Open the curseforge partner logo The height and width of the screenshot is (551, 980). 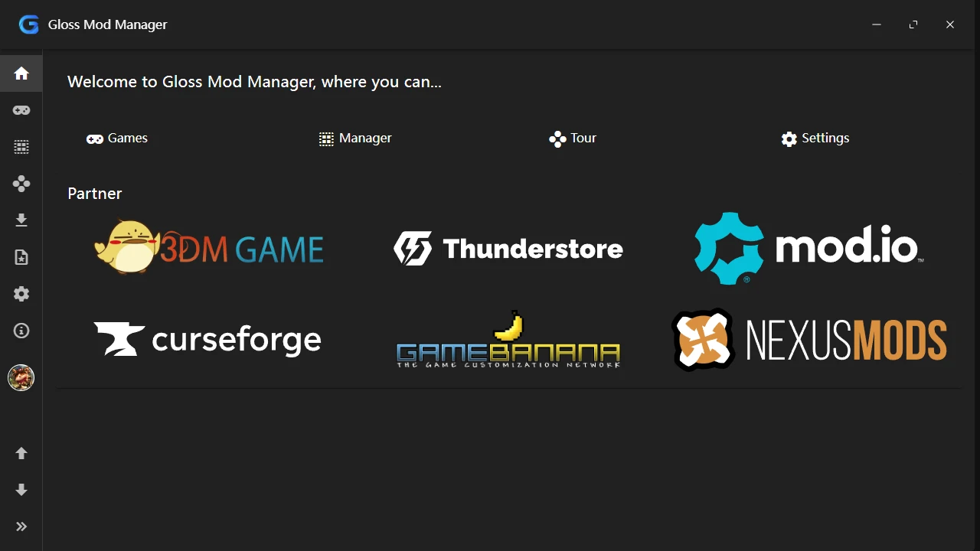tap(208, 339)
